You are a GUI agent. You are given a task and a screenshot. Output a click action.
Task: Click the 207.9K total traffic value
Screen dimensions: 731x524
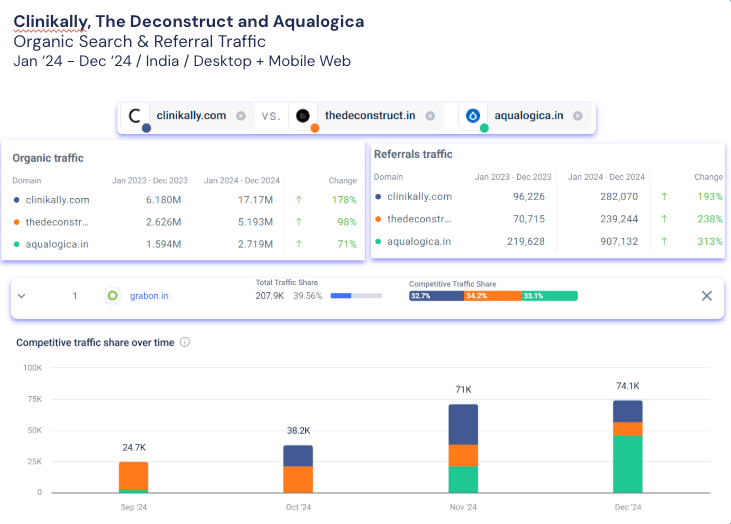point(269,296)
